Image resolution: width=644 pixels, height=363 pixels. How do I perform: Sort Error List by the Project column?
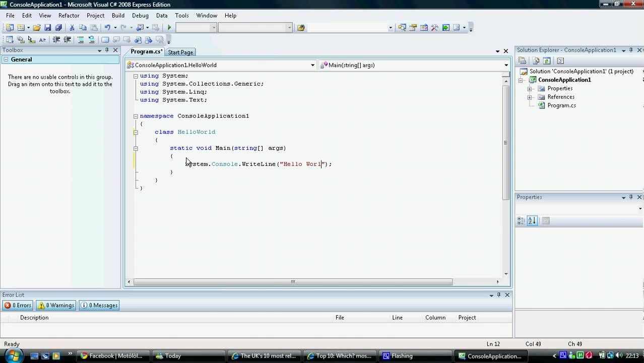tap(467, 318)
